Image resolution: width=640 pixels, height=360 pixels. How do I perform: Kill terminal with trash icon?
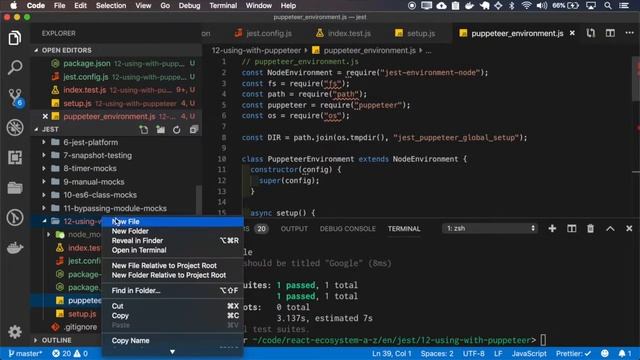point(590,229)
